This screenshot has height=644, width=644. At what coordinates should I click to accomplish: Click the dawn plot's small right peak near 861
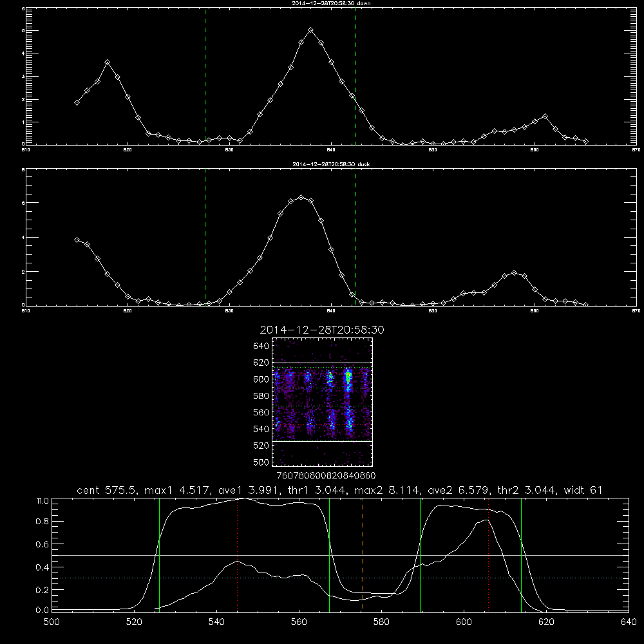click(x=545, y=116)
